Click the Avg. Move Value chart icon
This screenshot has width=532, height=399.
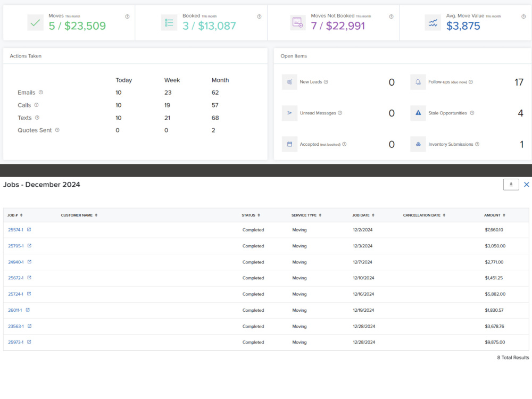(433, 23)
